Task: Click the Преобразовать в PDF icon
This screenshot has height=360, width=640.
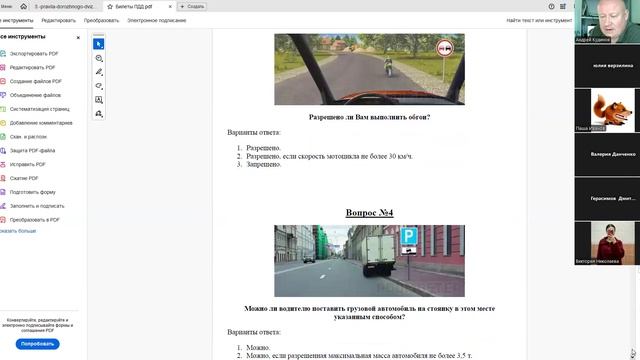Action: 3,220
